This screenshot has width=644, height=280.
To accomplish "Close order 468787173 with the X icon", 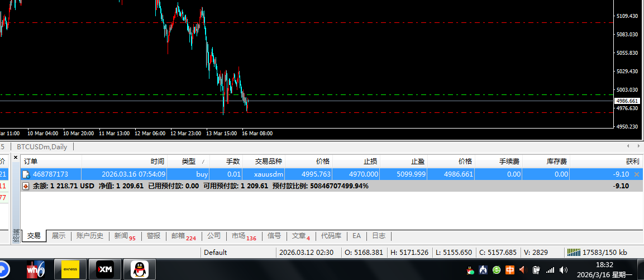I will coord(637,174).
